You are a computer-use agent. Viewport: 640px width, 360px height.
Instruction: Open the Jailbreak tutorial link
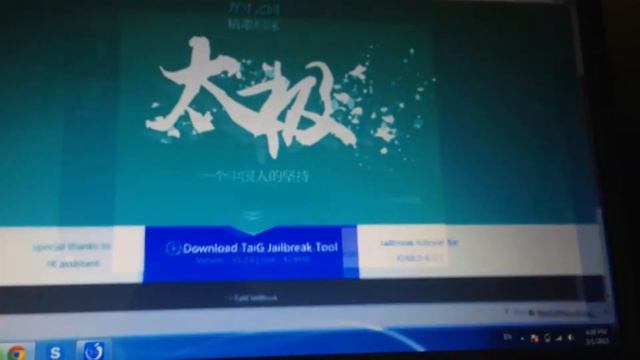click(x=419, y=242)
